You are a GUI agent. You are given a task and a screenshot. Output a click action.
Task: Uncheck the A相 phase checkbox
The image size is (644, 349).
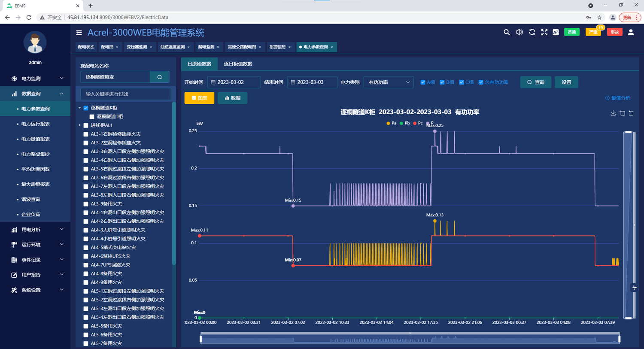423,82
